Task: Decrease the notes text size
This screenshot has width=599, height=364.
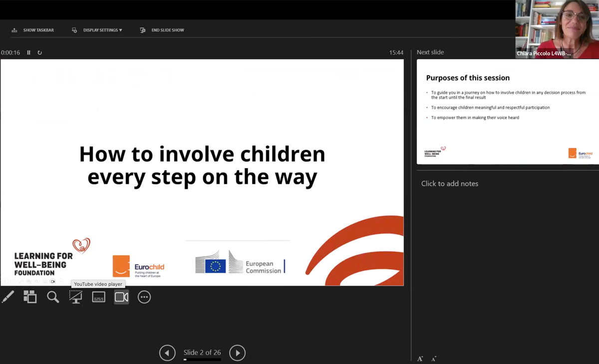Action: click(x=434, y=359)
